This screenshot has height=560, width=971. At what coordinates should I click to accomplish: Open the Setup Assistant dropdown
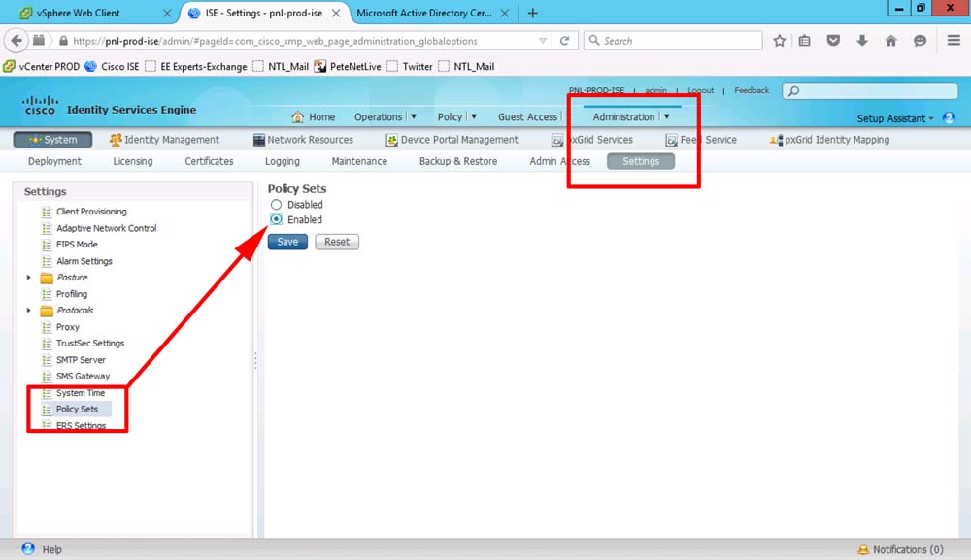point(895,118)
